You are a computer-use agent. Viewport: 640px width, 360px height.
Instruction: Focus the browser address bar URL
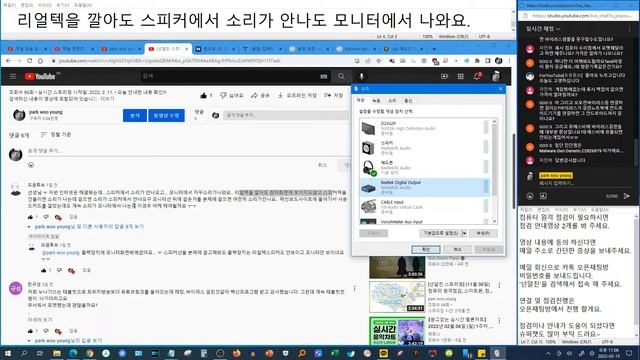[169, 60]
